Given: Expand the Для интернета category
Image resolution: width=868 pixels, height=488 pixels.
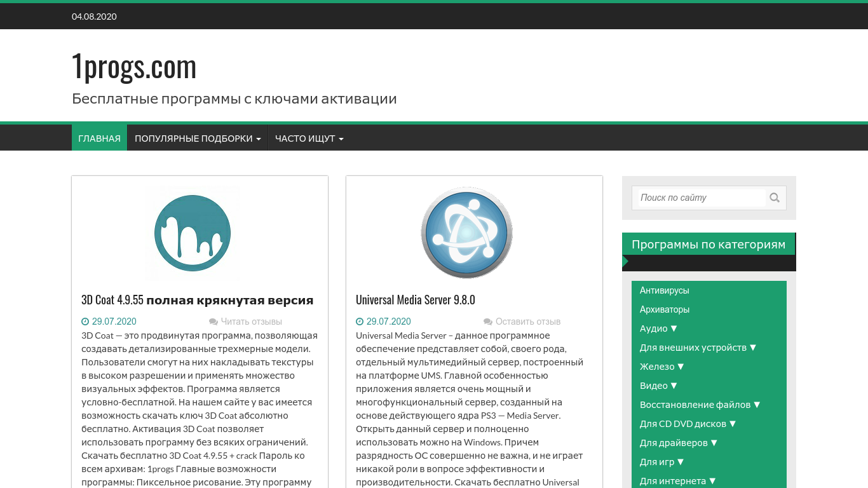Looking at the screenshot, I should click(x=678, y=481).
